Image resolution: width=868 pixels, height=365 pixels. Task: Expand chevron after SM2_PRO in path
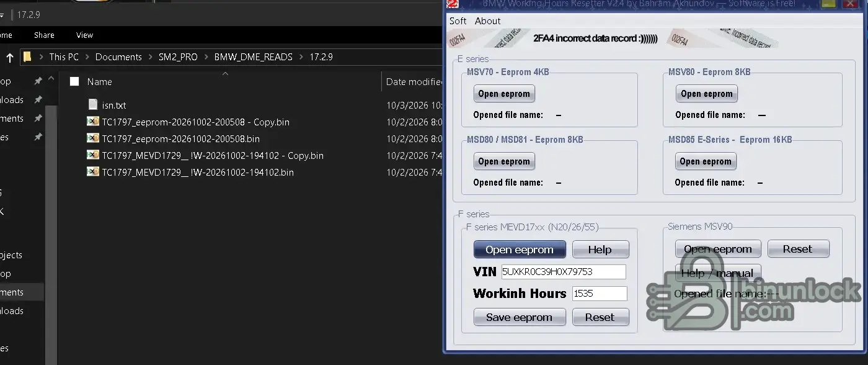[206, 57]
